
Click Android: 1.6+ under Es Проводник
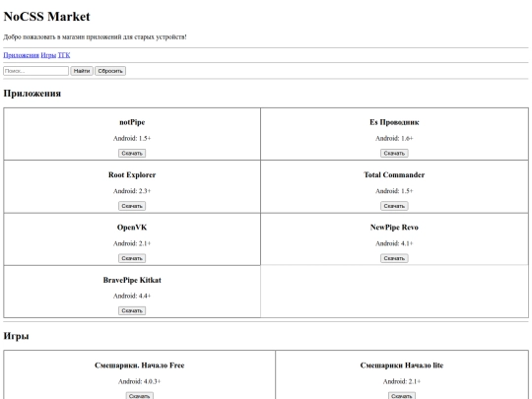pyautogui.click(x=394, y=139)
